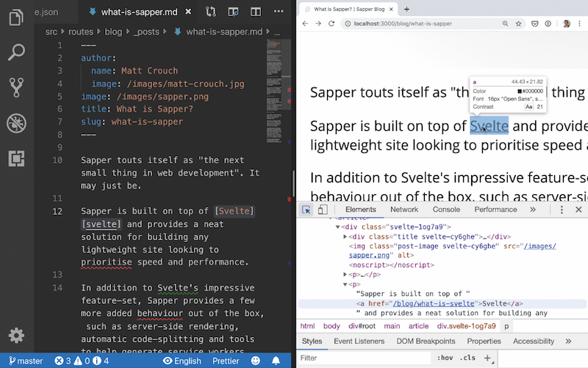Image resolution: width=588 pixels, height=368 pixels.
Task: Expand the collapsed <p>…</p> node
Action: [345, 275]
